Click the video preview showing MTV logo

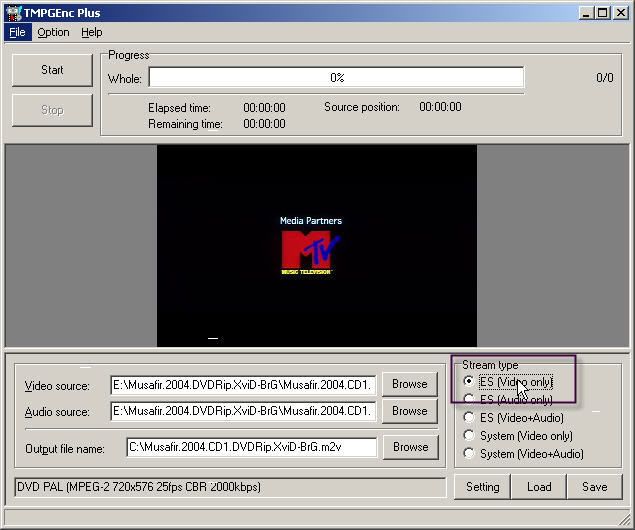[317, 245]
